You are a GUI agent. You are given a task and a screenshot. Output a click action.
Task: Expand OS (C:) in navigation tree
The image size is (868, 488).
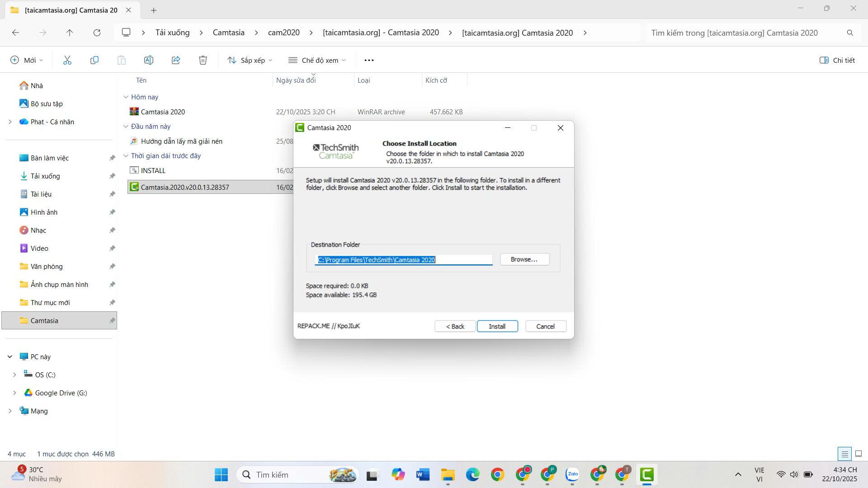click(x=14, y=375)
